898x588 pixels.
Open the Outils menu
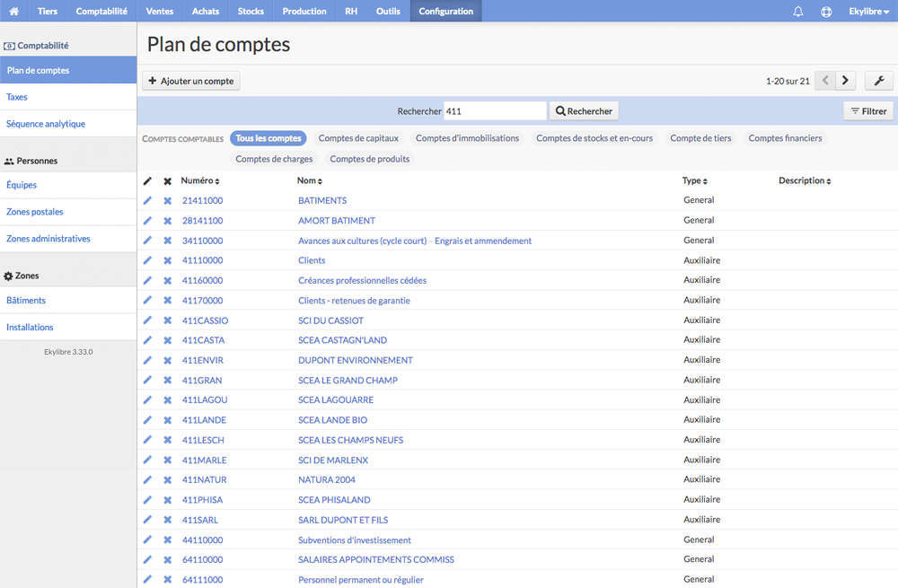pos(388,11)
